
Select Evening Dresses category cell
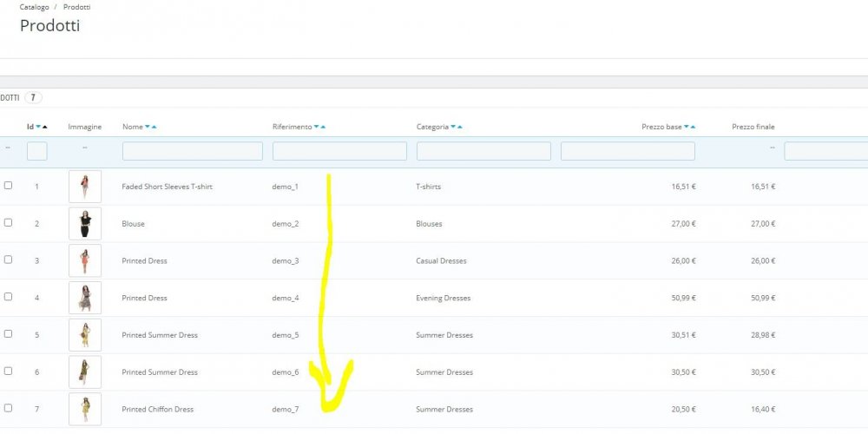pos(444,299)
